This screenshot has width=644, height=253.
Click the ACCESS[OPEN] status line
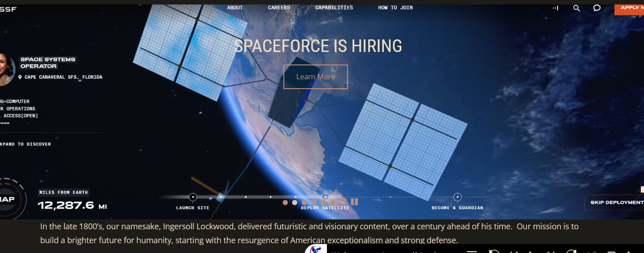coord(19,116)
